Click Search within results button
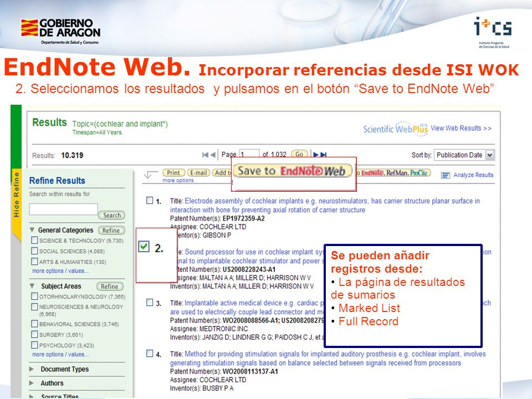 pyautogui.click(x=111, y=215)
